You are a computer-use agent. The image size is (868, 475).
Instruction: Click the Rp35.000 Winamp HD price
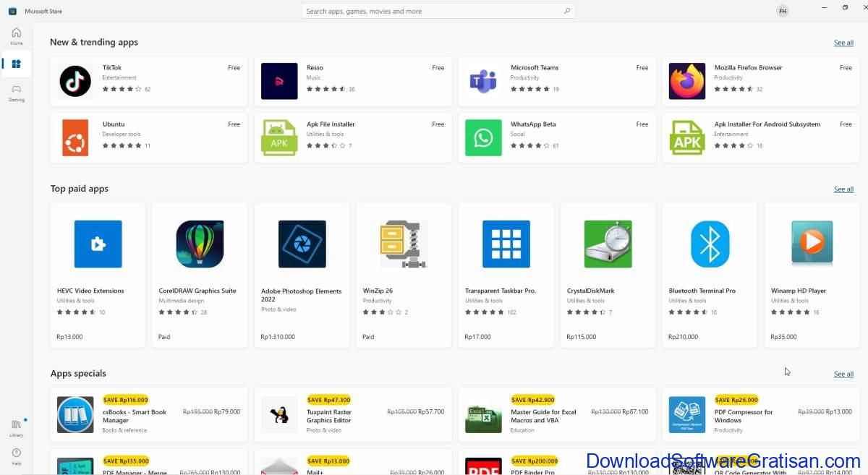784,337
